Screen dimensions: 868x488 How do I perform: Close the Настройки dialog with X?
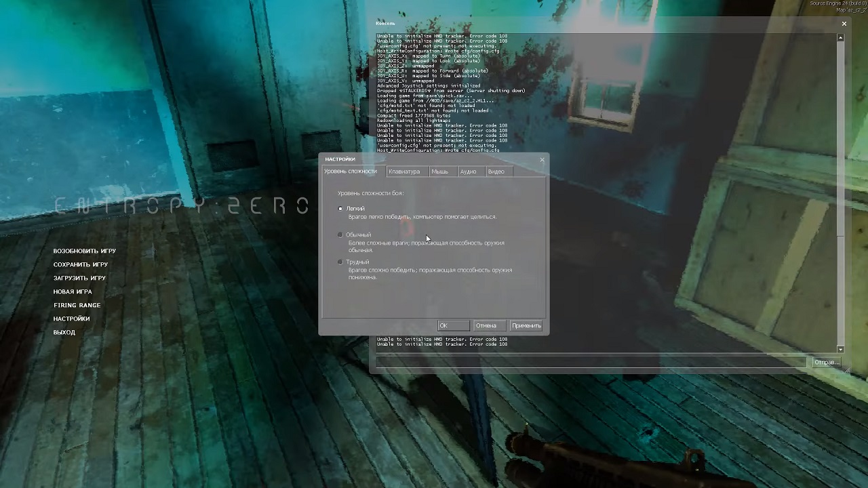542,160
